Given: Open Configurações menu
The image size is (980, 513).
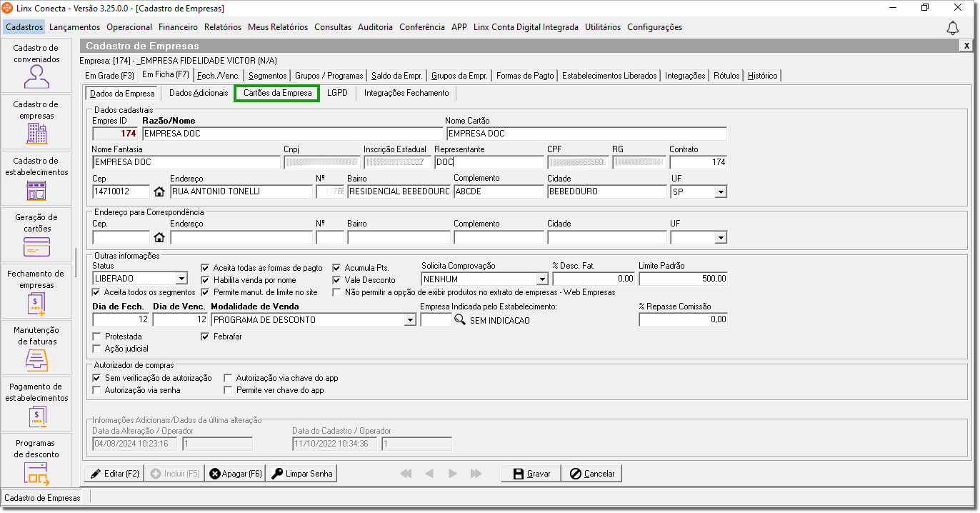Looking at the screenshot, I should (654, 27).
